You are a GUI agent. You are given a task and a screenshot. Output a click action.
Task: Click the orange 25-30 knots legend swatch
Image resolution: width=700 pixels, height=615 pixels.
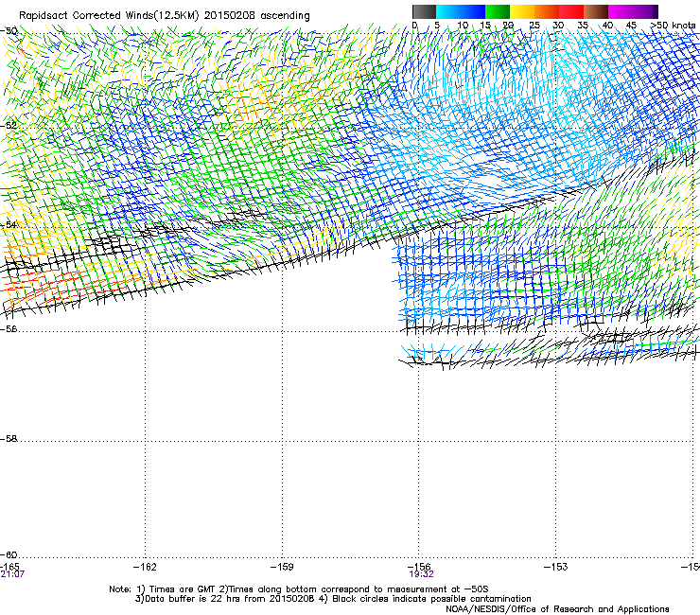point(547,11)
